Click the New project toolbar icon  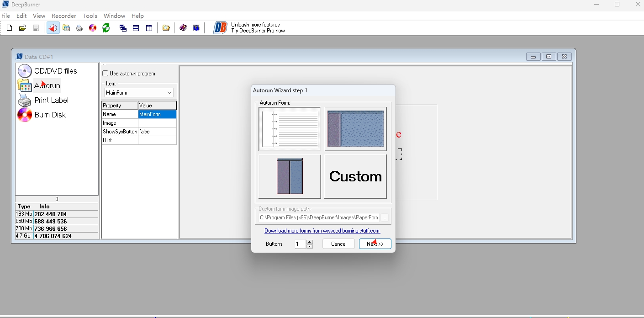coord(9,28)
